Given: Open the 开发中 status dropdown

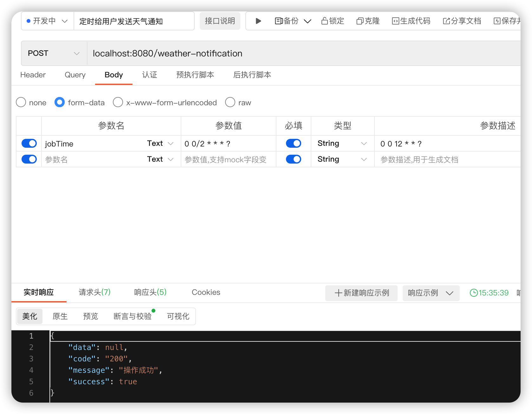Looking at the screenshot, I should 47,21.
